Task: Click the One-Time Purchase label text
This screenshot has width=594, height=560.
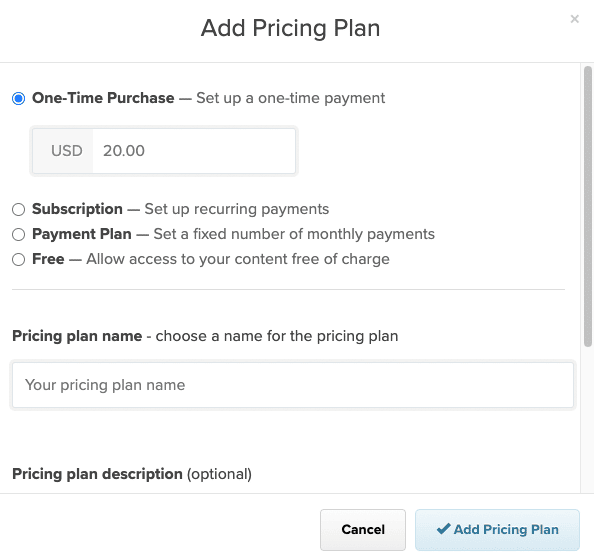Action: pos(103,98)
